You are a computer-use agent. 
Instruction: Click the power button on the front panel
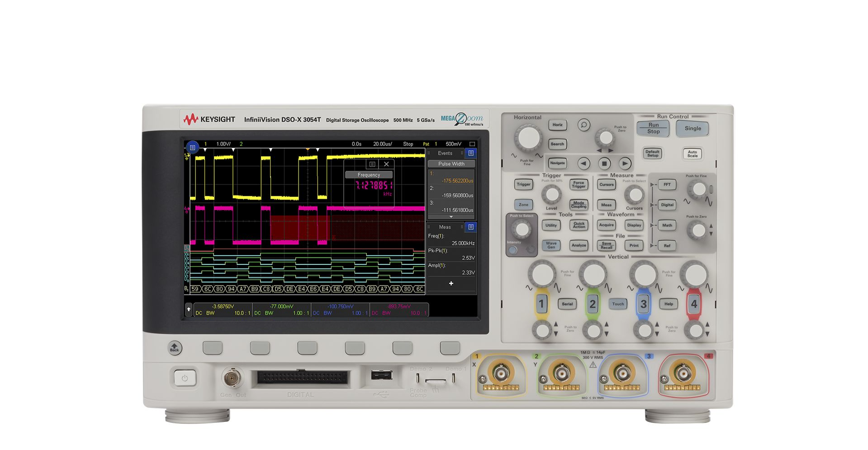[185, 378]
